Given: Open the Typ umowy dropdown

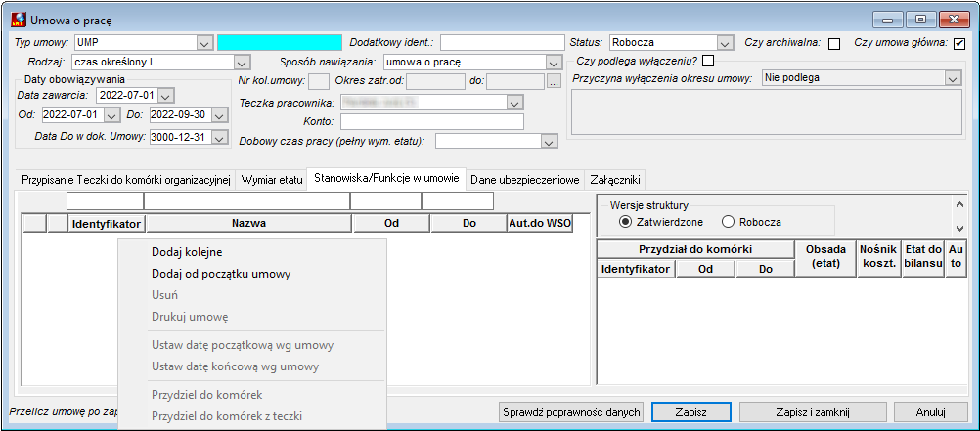Looking at the screenshot, I should [x=204, y=43].
